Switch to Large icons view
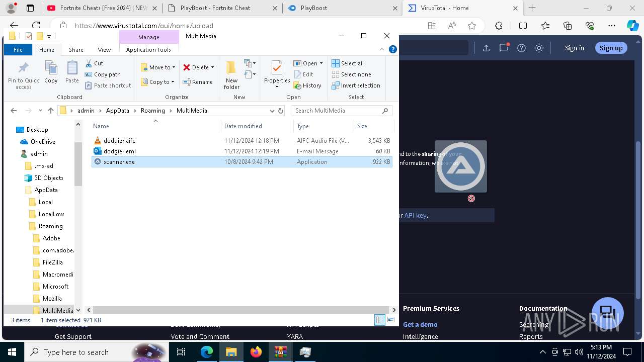Image resolution: width=644 pixels, height=362 pixels. point(391,320)
